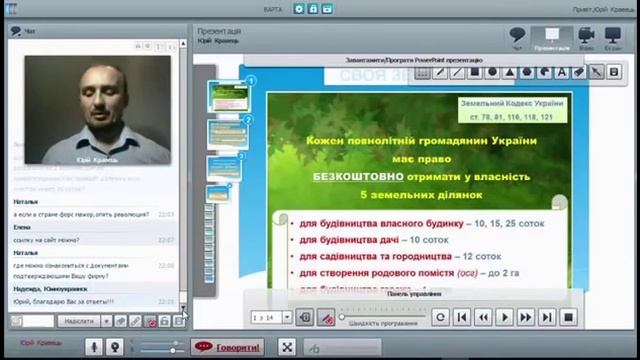Select the text 'A' tool

tap(562, 73)
